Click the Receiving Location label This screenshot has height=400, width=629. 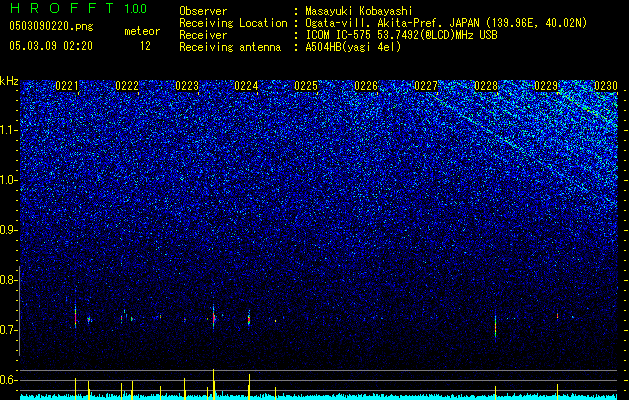(233, 23)
